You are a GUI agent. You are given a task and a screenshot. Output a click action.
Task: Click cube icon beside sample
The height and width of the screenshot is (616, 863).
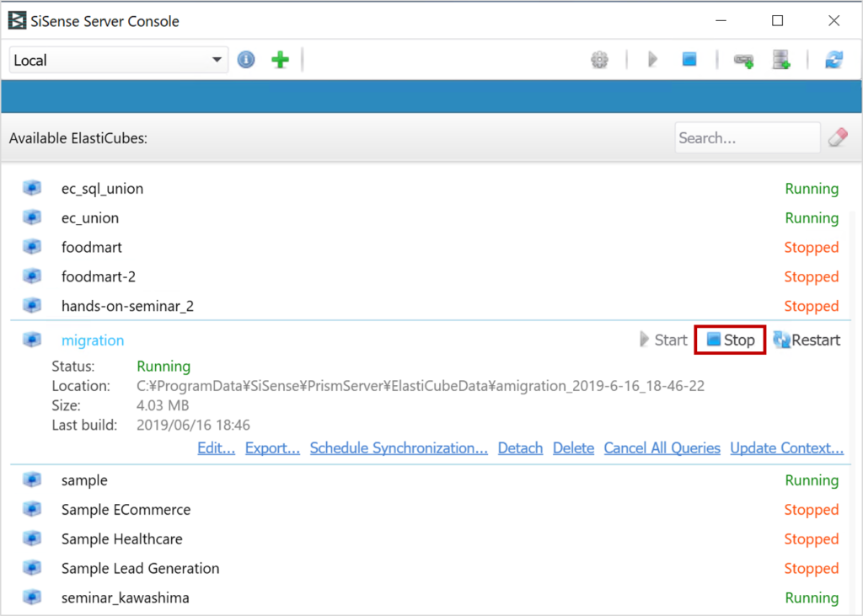tap(32, 479)
